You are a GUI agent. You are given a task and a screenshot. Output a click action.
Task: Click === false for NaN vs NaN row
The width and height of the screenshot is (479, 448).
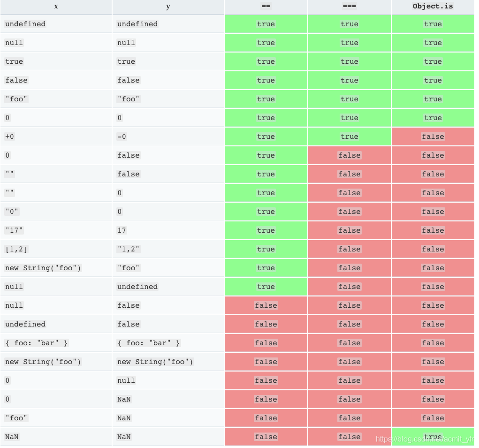click(349, 437)
